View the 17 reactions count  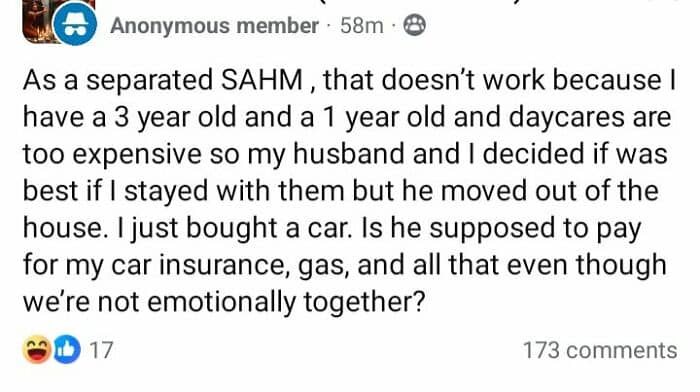point(101,350)
